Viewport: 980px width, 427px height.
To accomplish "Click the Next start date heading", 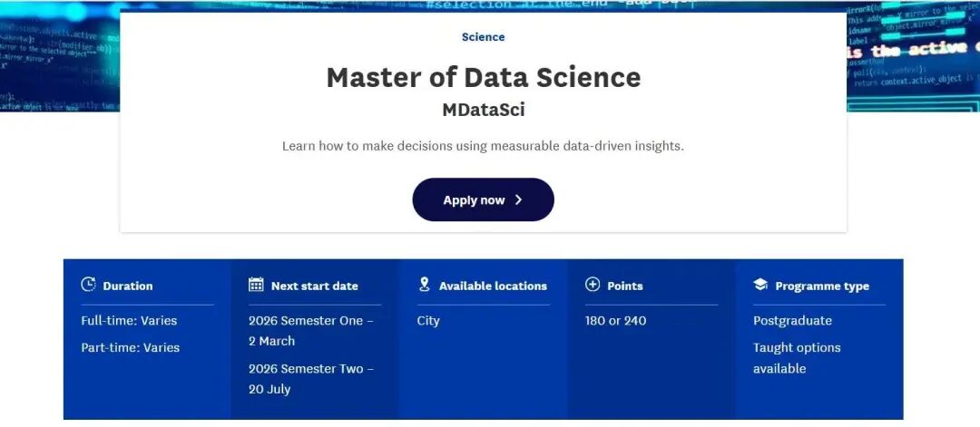I will tap(315, 286).
